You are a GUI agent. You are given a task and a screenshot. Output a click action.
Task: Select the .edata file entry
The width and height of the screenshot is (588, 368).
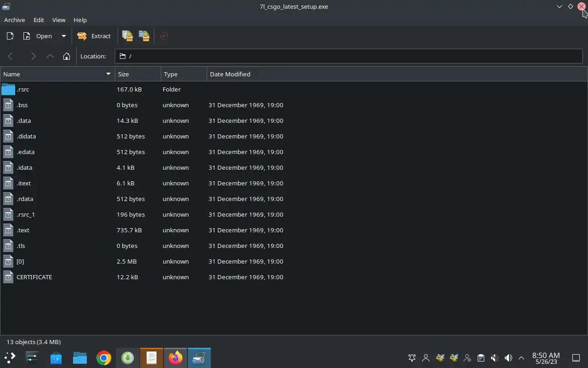(25, 152)
